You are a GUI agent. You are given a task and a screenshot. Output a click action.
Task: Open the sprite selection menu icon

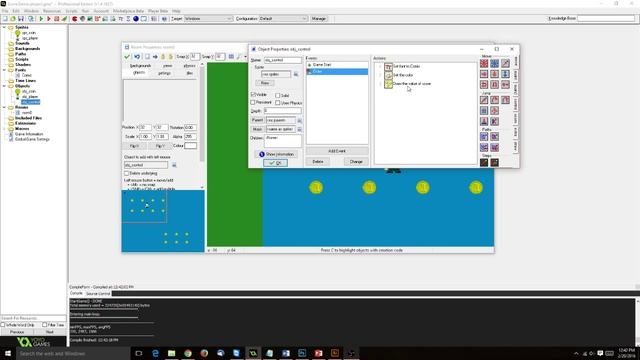(x=296, y=74)
